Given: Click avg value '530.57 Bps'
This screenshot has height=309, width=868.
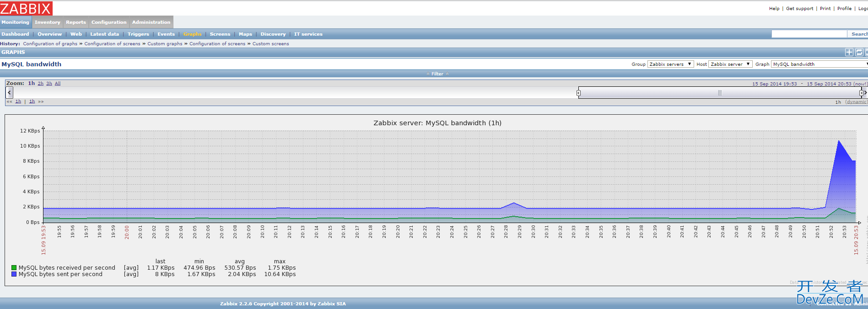Looking at the screenshot, I should click(240, 268).
